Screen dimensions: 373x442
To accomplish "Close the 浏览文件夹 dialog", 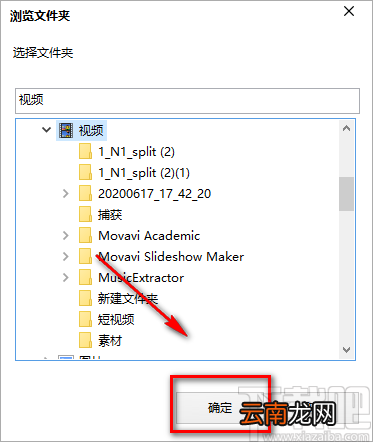I will pos(349,11).
